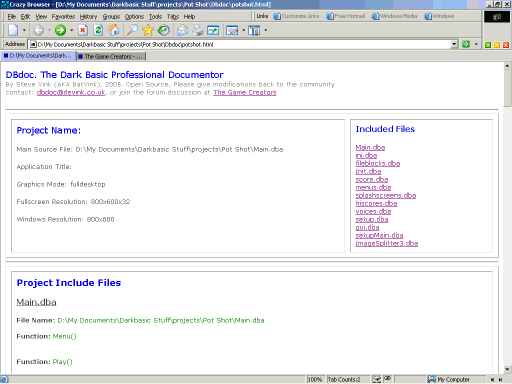The width and height of the screenshot is (512, 384).
Task: Click the Edit page toolbar icon
Action: click(x=213, y=30)
